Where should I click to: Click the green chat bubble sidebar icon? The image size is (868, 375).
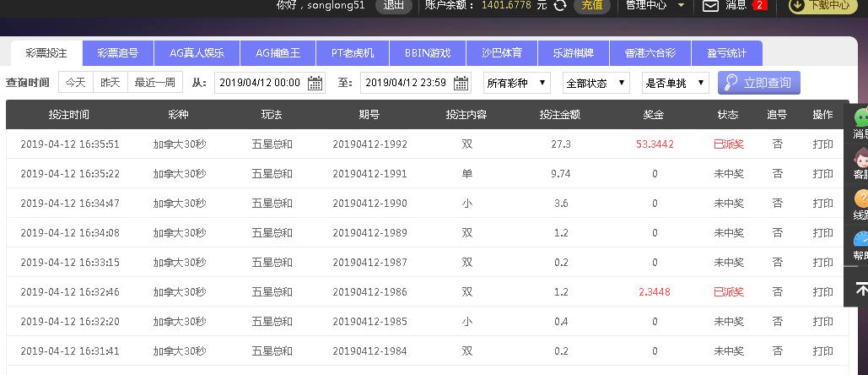(861, 117)
